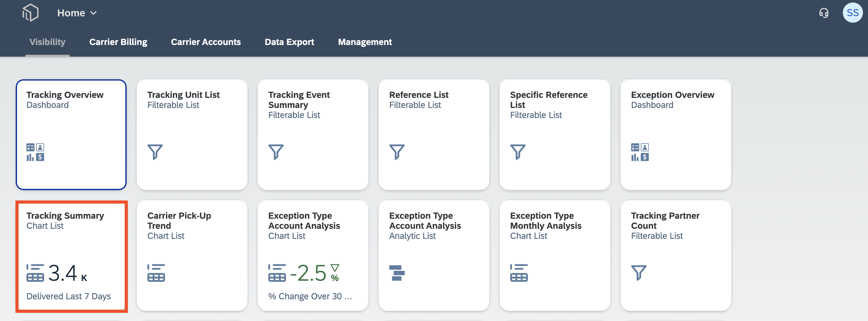Open the Data Export tab
Image resolution: width=868 pixels, height=321 pixels.
coord(289,42)
